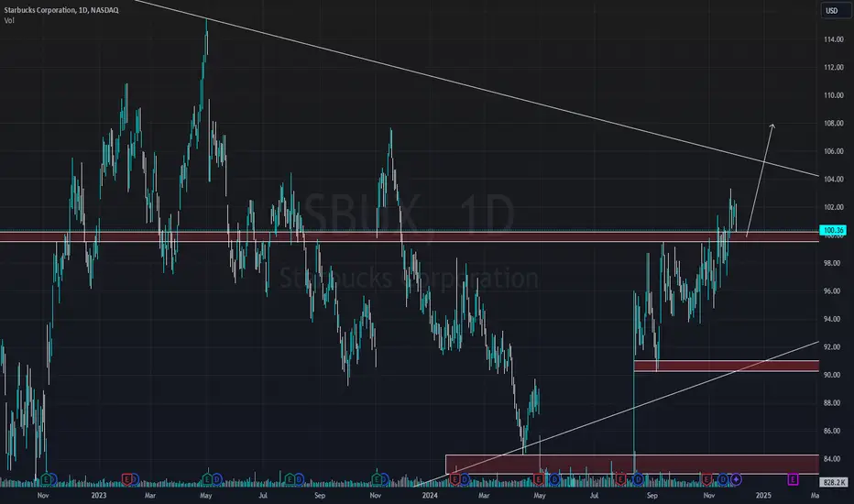Open the red earnings marker near Nov 2024

tap(707, 479)
